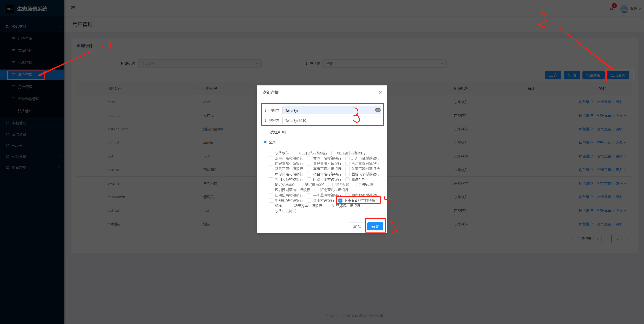Open the notification bell
This screenshot has width=644, height=324.
click(611, 9)
